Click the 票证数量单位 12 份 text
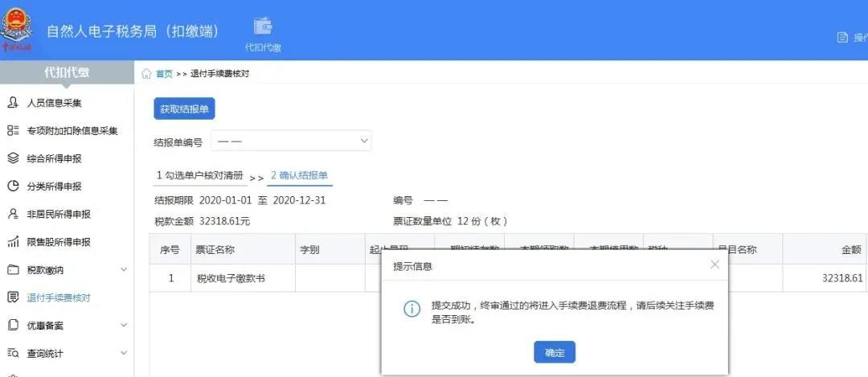868x377 pixels. [x=450, y=221]
